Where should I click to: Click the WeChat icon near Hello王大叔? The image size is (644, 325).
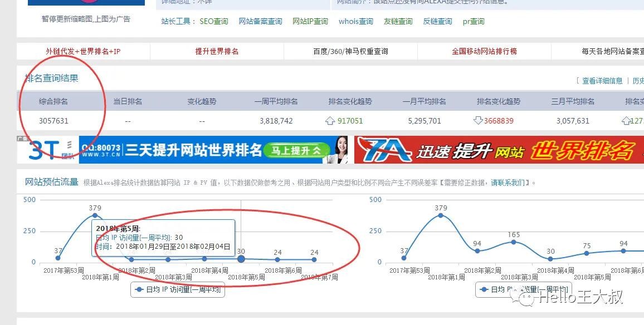(526, 298)
